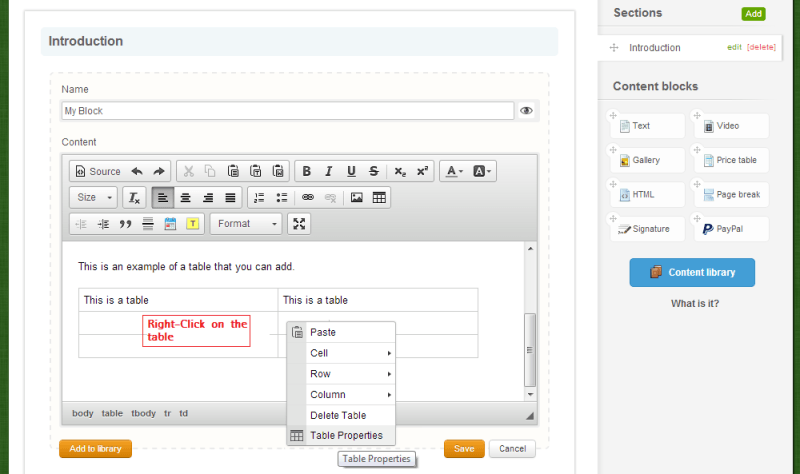Maximize the editor with fullscreen icon

coord(299,224)
